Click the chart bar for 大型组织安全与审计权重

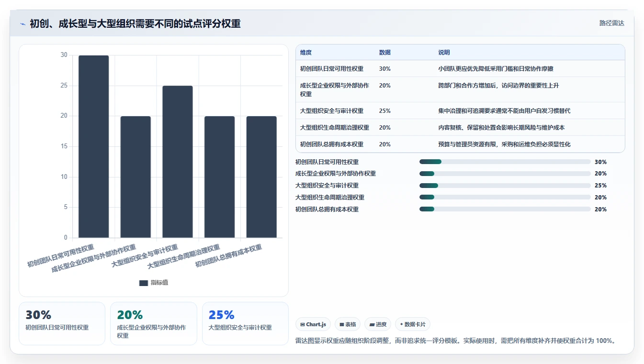[178, 162]
